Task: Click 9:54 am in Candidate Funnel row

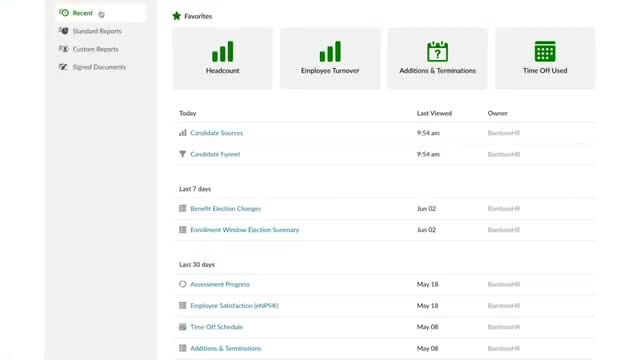Action: point(428,154)
